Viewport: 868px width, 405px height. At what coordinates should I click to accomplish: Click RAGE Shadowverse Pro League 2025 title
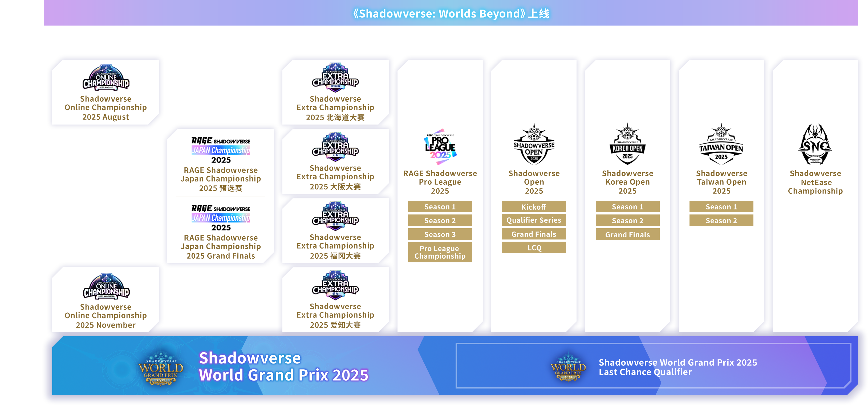click(440, 182)
